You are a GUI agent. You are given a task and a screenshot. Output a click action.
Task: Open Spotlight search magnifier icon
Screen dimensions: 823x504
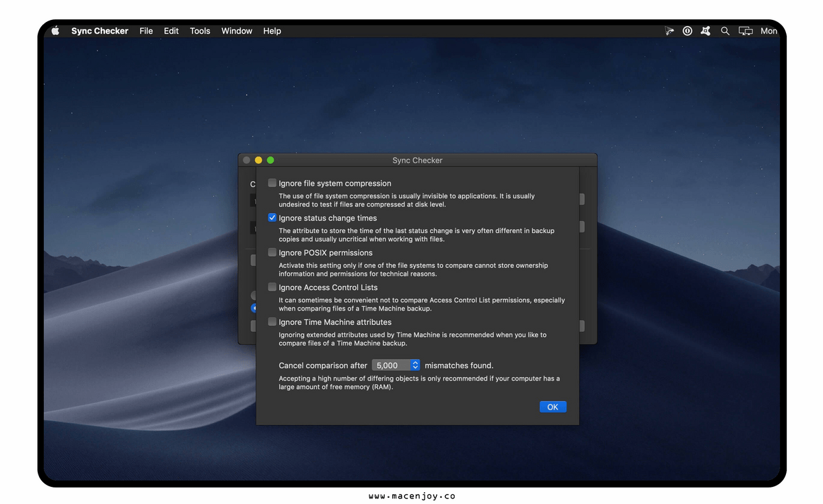click(x=725, y=31)
